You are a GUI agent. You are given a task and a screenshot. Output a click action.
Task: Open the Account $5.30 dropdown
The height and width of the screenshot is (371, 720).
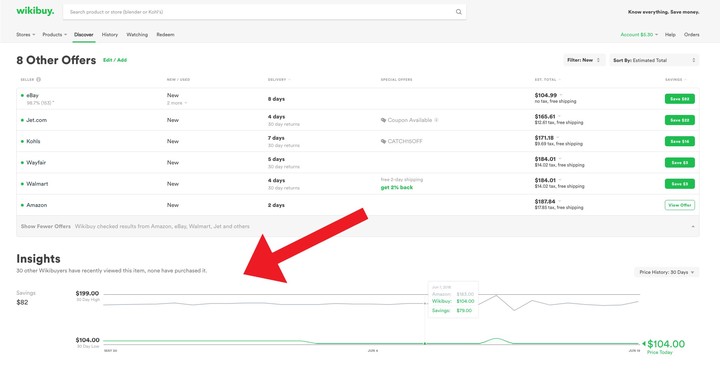coord(639,34)
